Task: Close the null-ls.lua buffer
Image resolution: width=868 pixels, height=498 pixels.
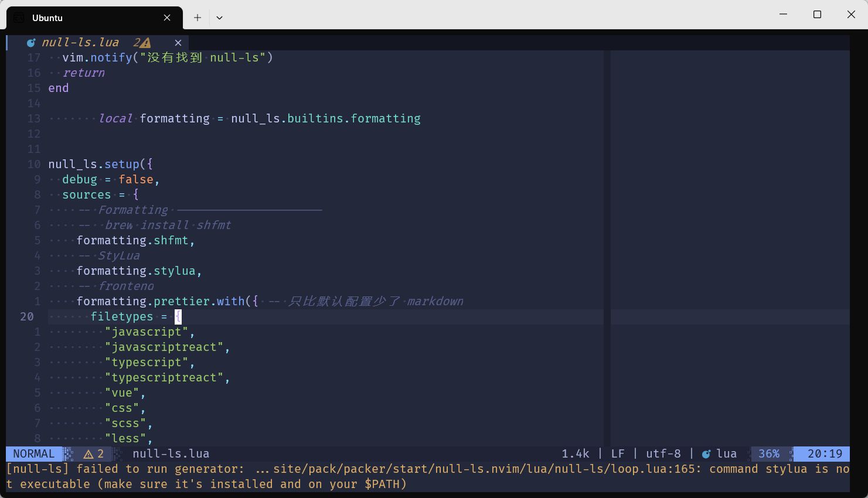Action: (178, 43)
